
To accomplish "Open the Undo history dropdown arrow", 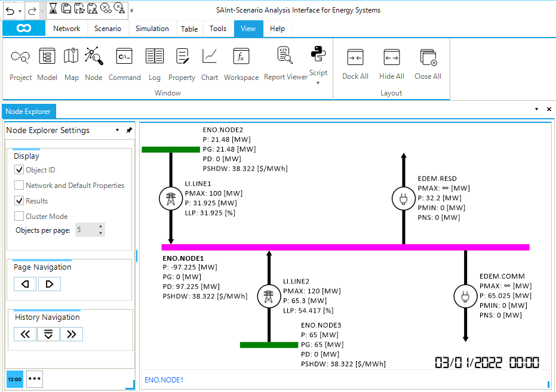I will click(20, 11).
